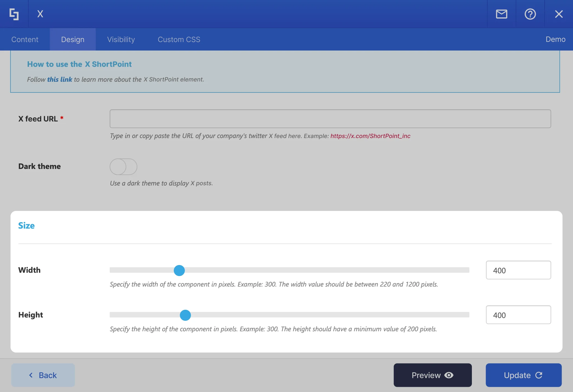Click the Width slider handle
Viewport: 573px width, 392px height.
[x=179, y=270]
